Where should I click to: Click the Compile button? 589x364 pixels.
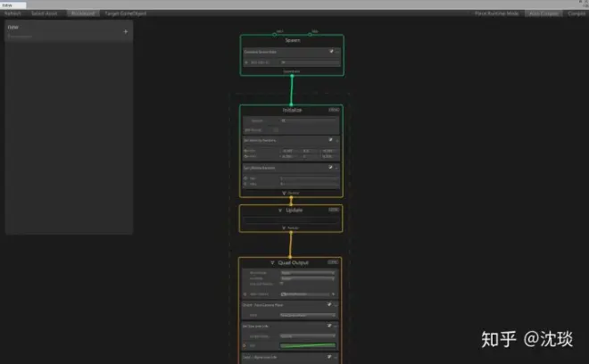click(x=577, y=13)
